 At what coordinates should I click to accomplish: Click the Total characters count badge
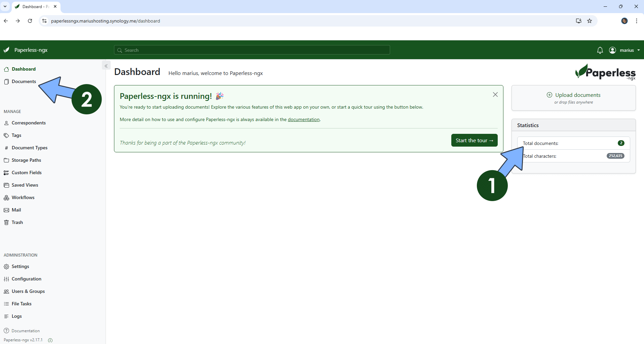point(616,156)
